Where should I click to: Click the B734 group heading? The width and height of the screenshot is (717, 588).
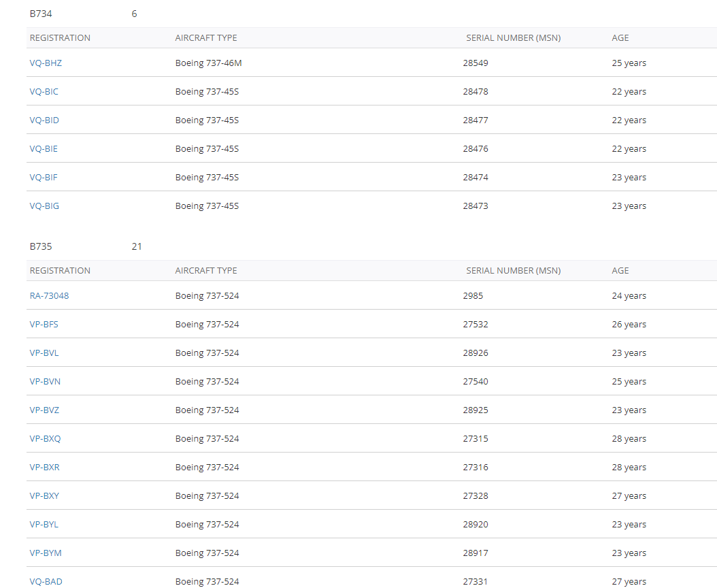point(41,14)
